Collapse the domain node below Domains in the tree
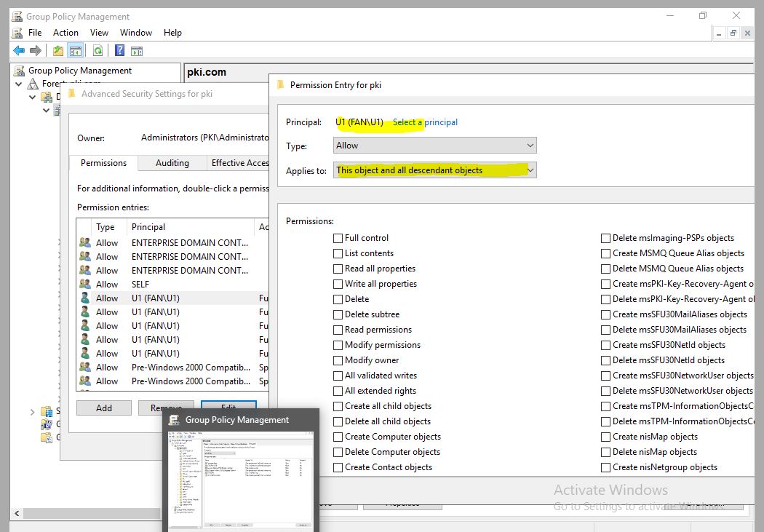Viewport: 764px width, 532px height. click(46, 110)
